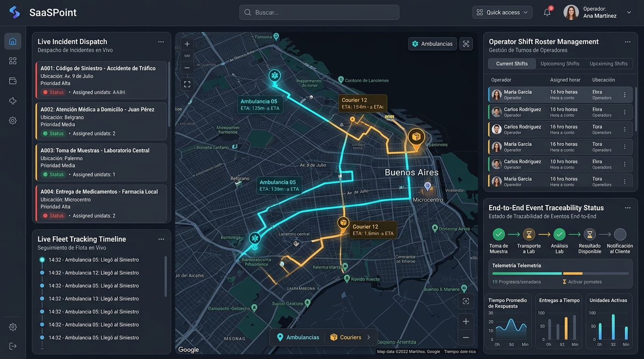Open the bottom settings gear in sidebar

(13, 327)
